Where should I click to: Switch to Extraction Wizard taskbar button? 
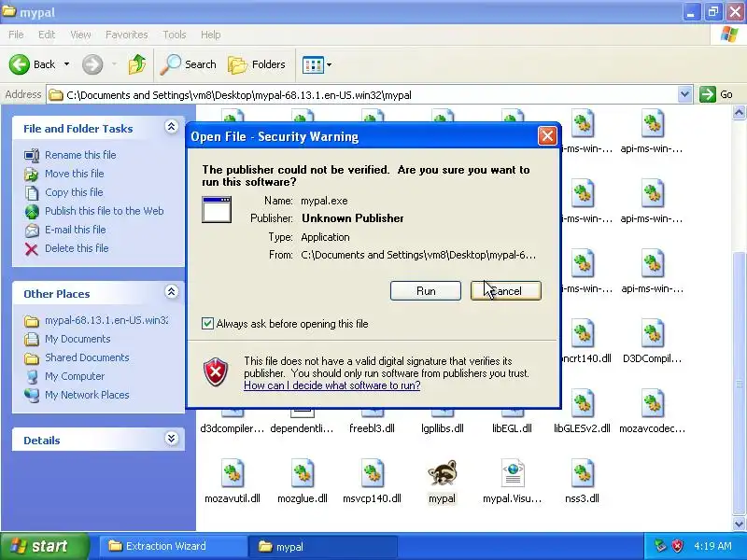173,546
